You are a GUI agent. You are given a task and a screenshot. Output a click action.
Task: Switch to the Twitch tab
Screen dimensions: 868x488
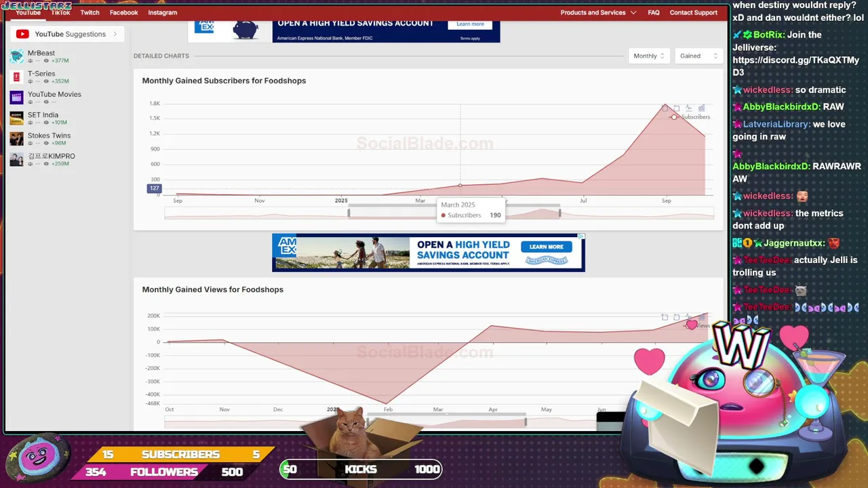pos(90,12)
